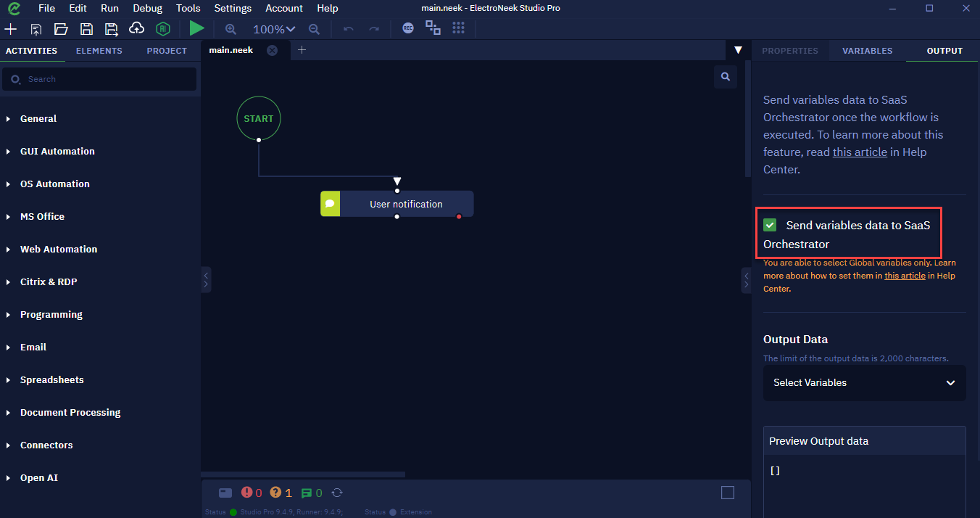Screen dimensions: 980x518
Task: Open the Debug menu
Action: coord(148,8)
